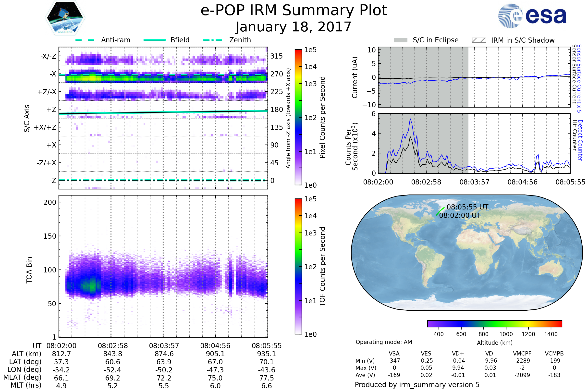Click the January 18, 2017 date text

pos(294,27)
